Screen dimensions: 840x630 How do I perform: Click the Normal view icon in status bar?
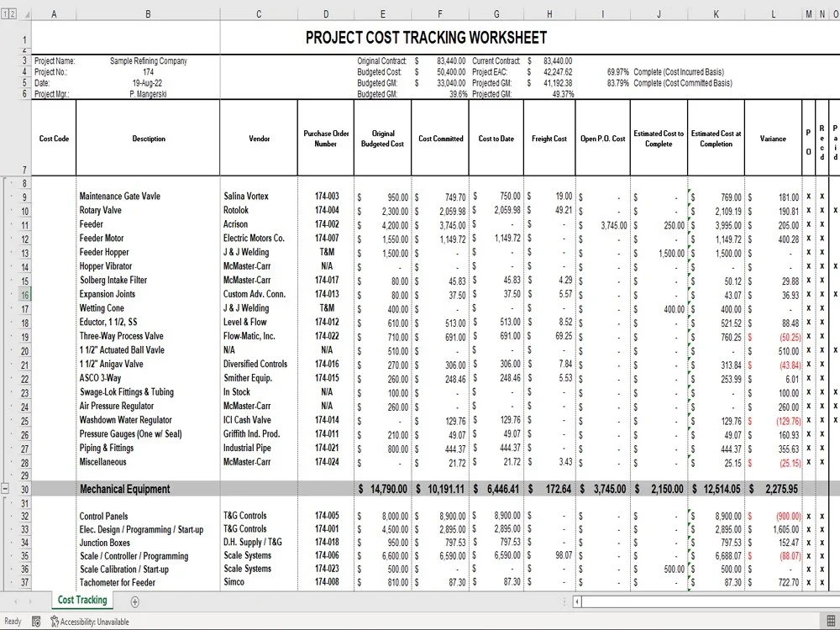[x=831, y=622]
